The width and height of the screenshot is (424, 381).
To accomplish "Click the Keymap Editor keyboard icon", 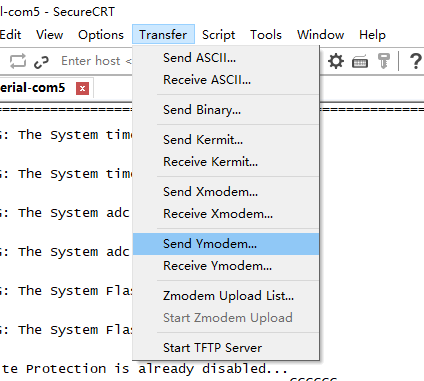I will point(360,62).
